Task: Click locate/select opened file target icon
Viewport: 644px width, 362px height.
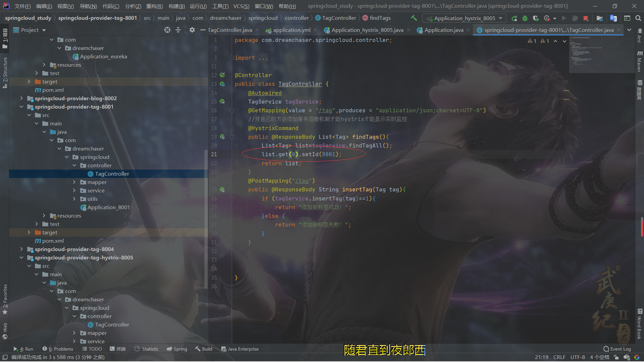Action: point(167,30)
